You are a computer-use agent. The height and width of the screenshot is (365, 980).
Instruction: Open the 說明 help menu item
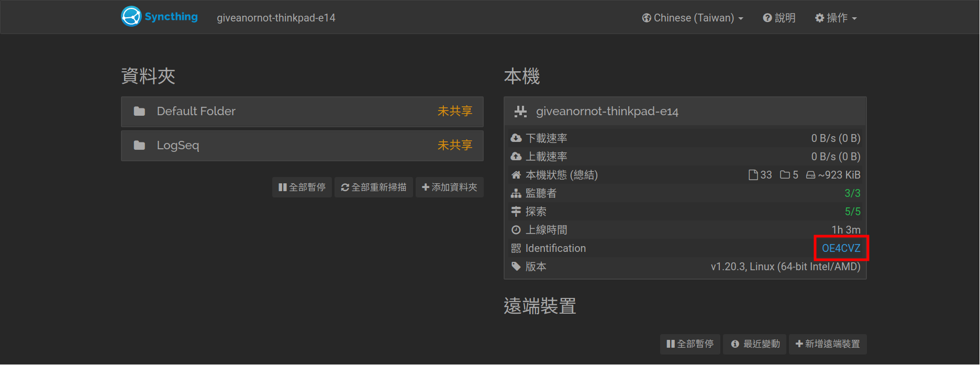[x=779, y=18]
